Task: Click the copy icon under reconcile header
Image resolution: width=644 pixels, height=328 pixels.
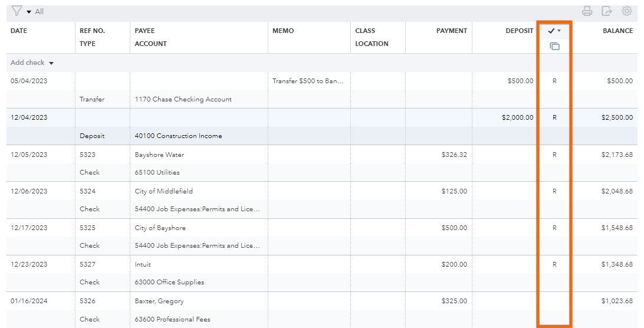Action: pyautogui.click(x=554, y=46)
